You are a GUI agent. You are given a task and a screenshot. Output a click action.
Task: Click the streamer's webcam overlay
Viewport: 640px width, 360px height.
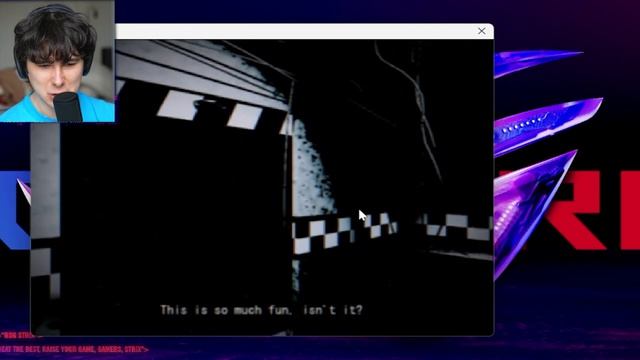tap(57, 61)
